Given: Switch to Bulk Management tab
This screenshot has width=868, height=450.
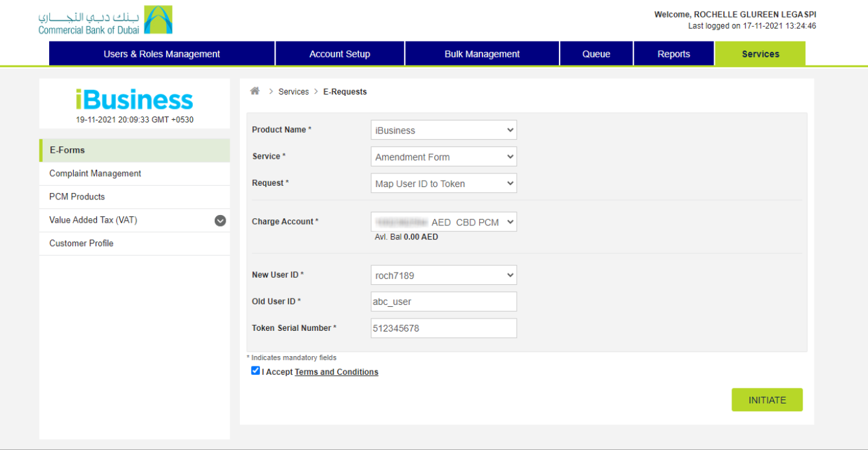Looking at the screenshot, I should [482, 54].
